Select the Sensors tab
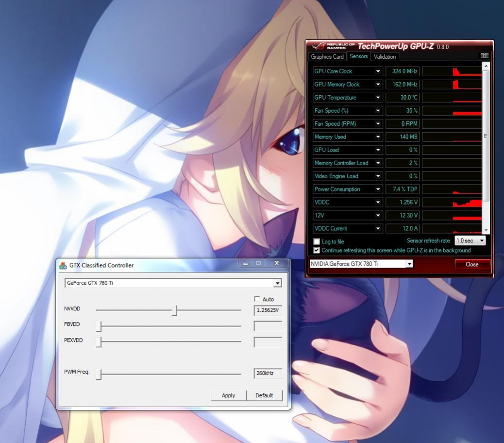This screenshot has height=443, width=504. click(358, 56)
